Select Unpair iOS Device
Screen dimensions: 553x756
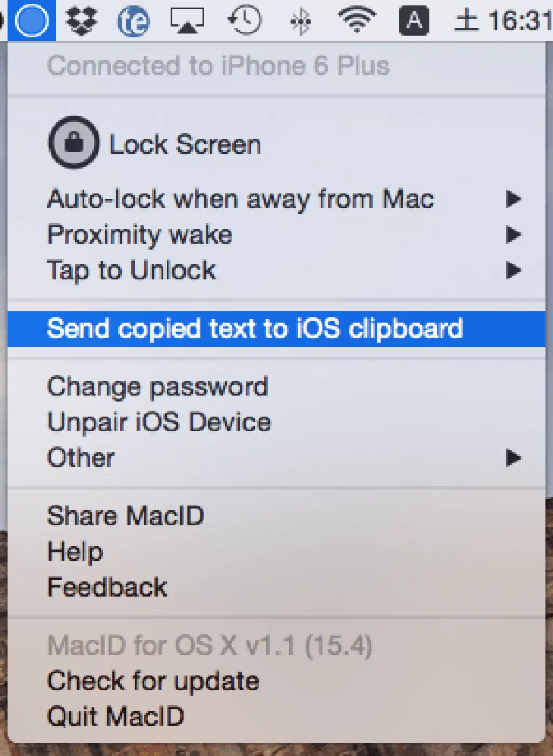click(x=159, y=422)
